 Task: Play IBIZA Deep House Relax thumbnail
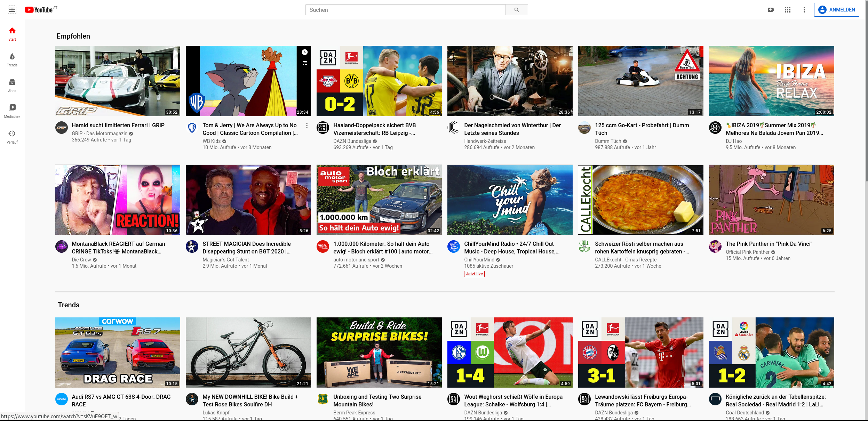point(772,81)
